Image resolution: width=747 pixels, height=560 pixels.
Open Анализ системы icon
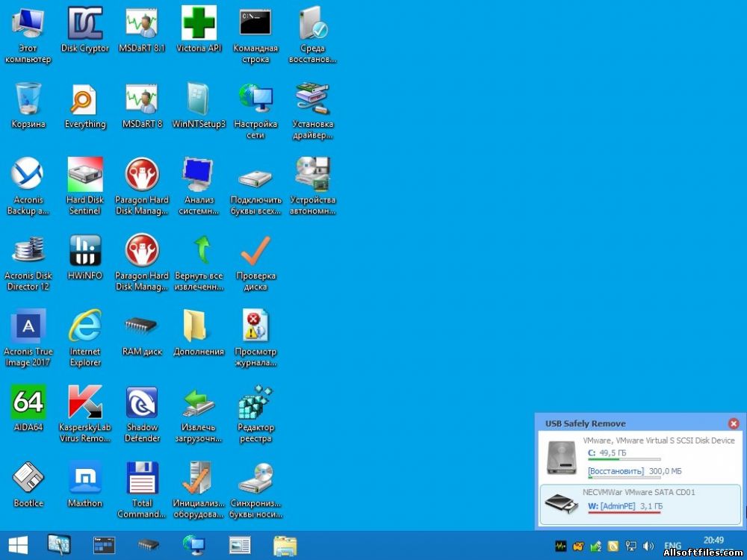pos(199,186)
